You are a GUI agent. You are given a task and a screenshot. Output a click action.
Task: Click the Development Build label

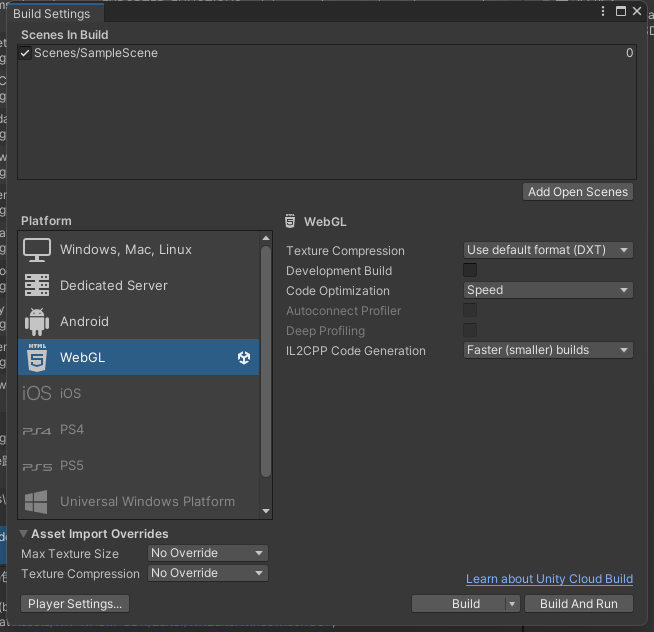click(x=339, y=271)
